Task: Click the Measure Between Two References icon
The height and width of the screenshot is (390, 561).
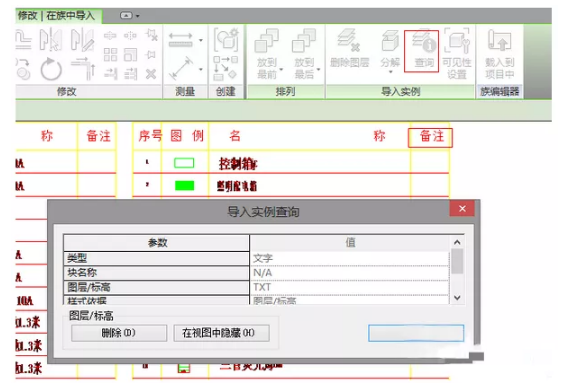Action: tap(181, 40)
